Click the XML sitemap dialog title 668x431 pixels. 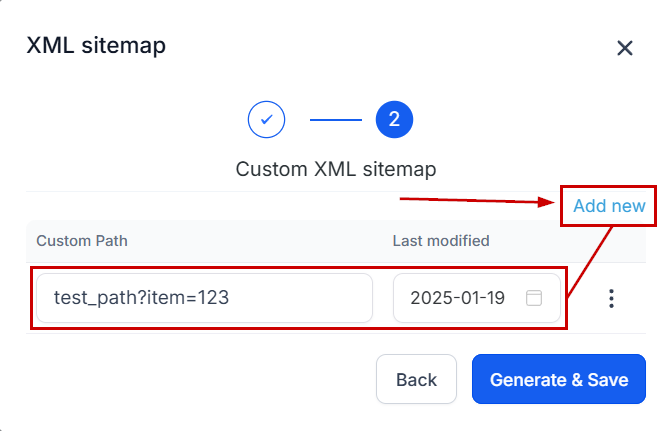(x=96, y=45)
